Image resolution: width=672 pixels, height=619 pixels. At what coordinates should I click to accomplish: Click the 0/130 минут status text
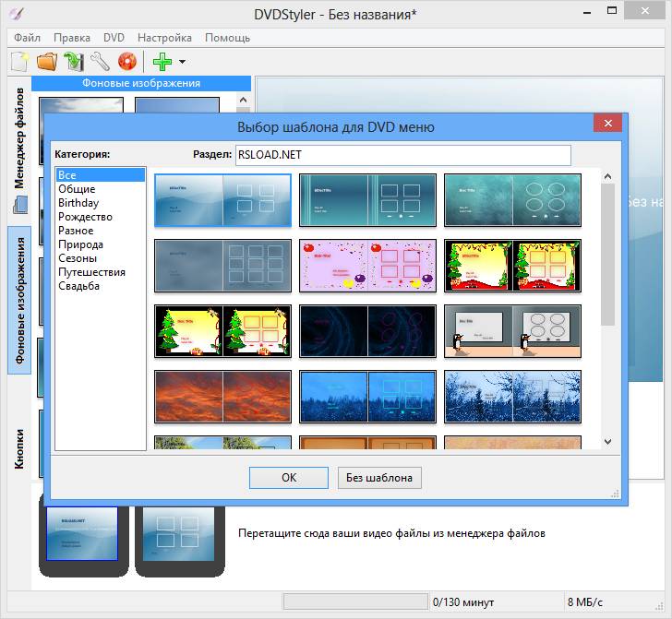coord(463,601)
